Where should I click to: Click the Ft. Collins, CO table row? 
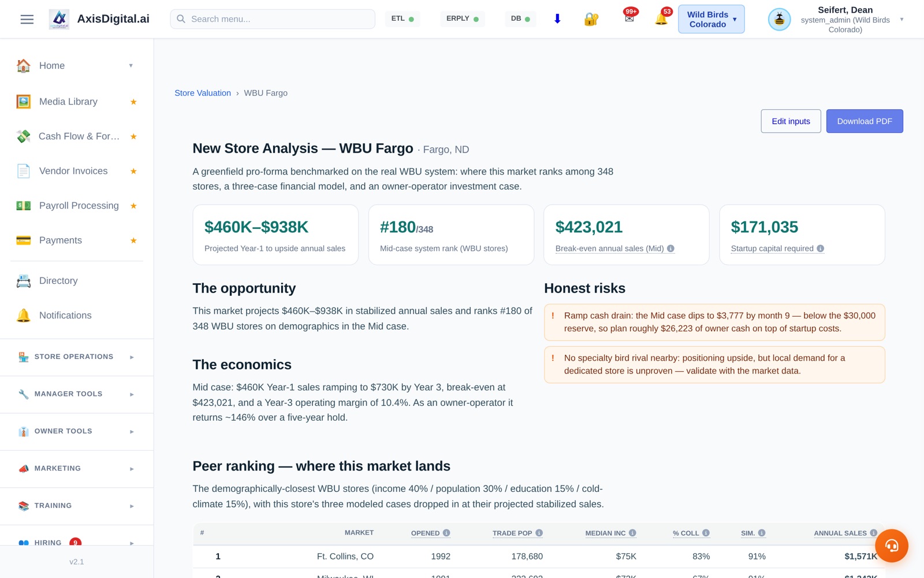539,557
